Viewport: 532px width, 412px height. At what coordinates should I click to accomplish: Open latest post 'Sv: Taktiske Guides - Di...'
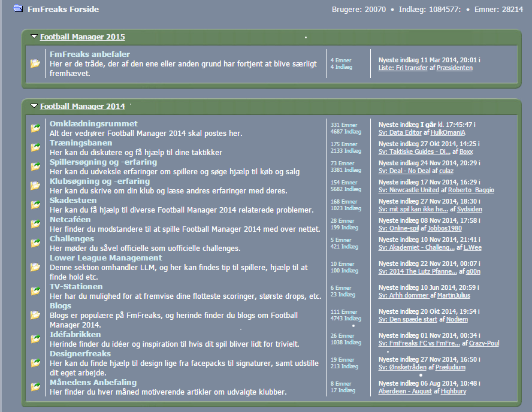[415, 152]
